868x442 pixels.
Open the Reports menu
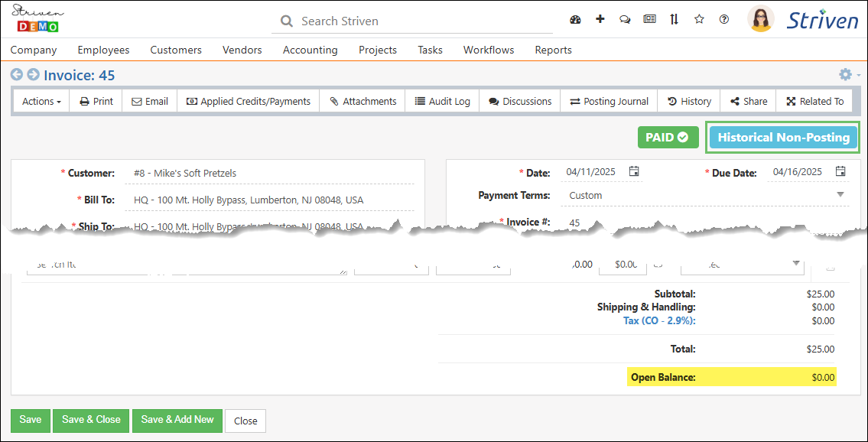tap(553, 50)
